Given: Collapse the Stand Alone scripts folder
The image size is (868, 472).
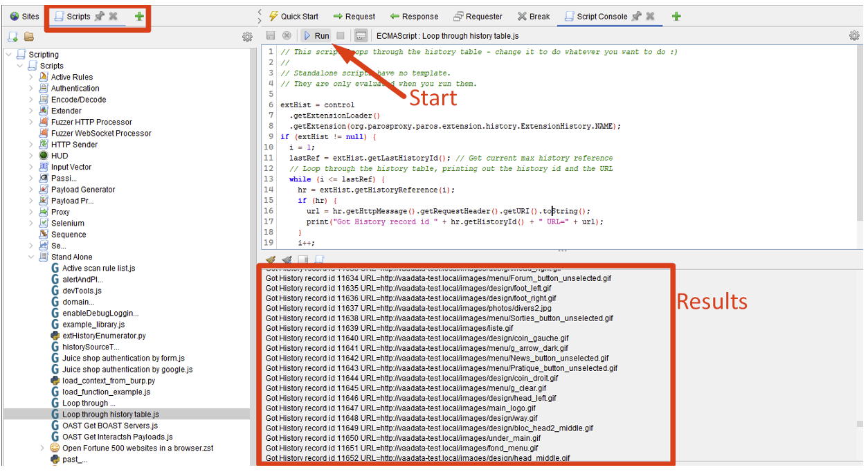Looking at the screenshot, I should (x=30, y=256).
